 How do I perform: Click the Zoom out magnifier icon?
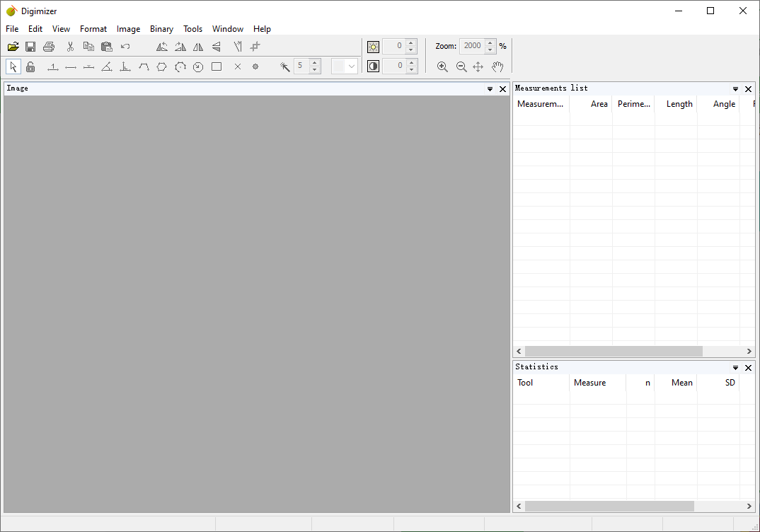[x=461, y=67]
